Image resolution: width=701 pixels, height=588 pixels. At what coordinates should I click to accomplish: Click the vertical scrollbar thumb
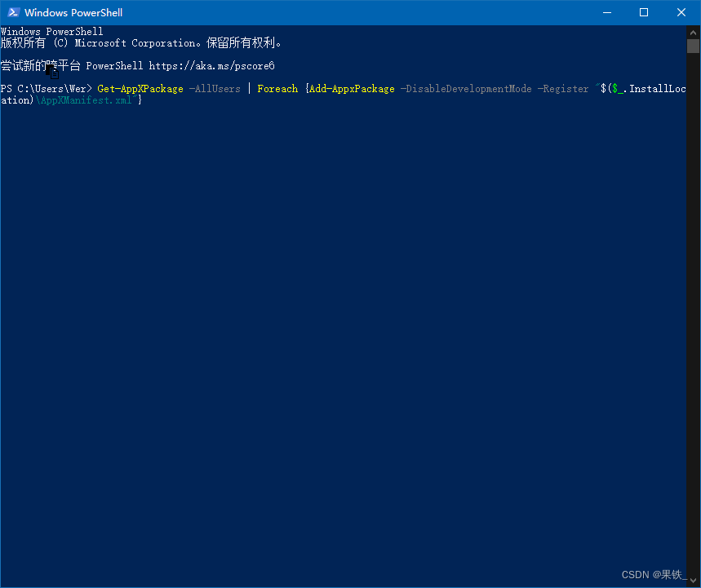(x=693, y=46)
